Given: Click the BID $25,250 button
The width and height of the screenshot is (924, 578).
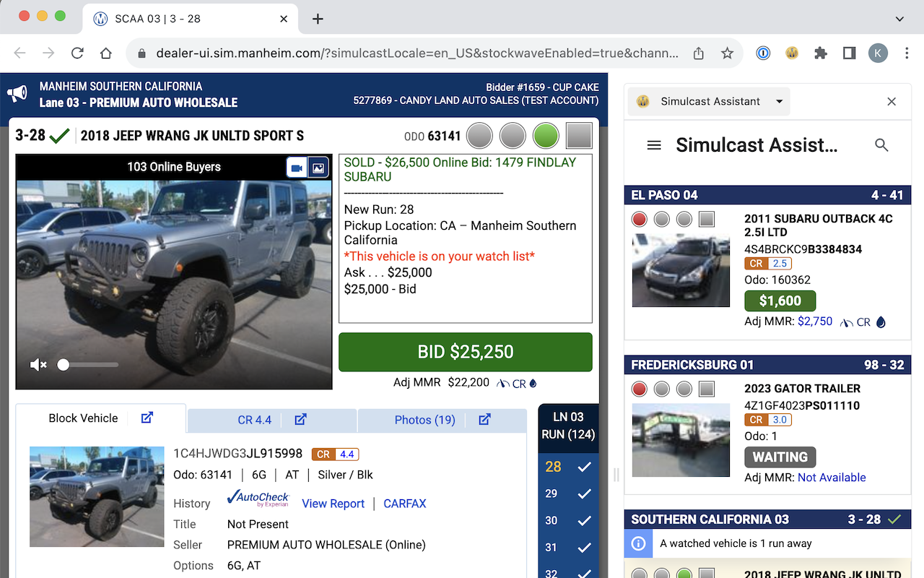Looking at the screenshot, I should point(466,352).
